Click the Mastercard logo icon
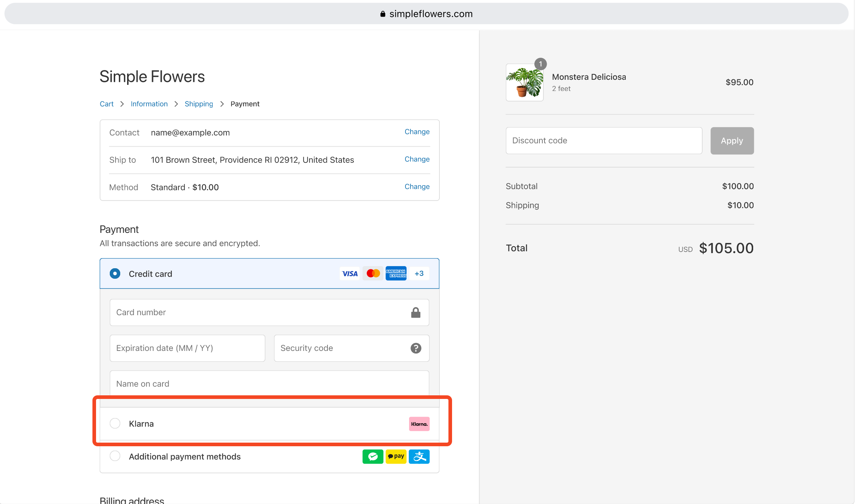This screenshot has width=855, height=504. 373,274
